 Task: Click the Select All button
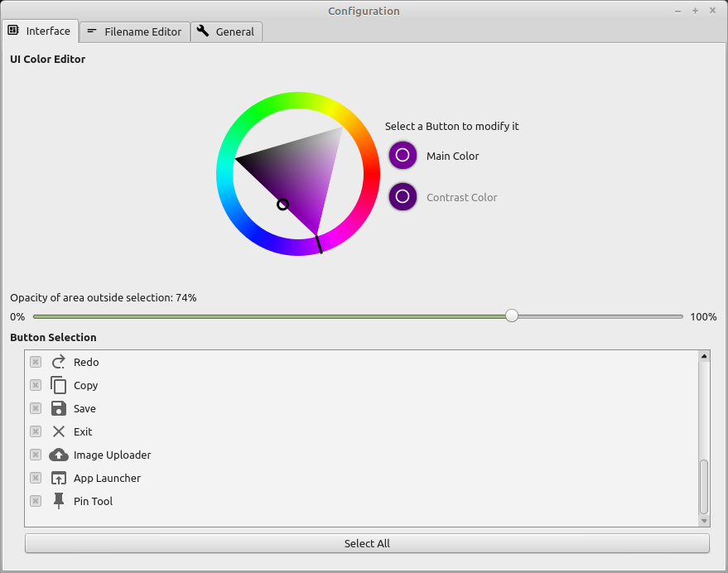(x=367, y=543)
